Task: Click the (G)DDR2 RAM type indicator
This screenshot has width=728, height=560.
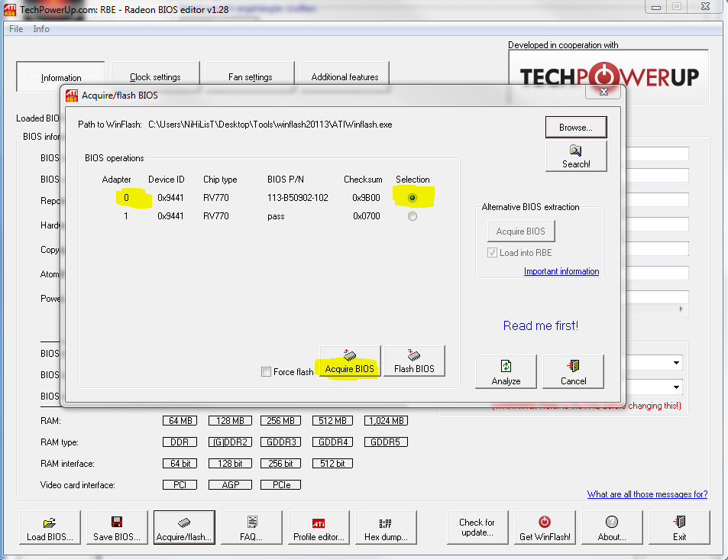Action: click(x=230, y=442)
